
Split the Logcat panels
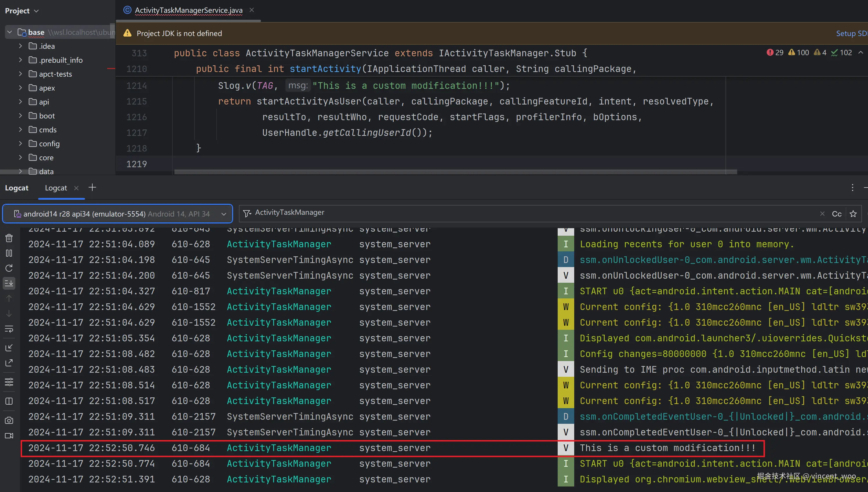[9, 401]
